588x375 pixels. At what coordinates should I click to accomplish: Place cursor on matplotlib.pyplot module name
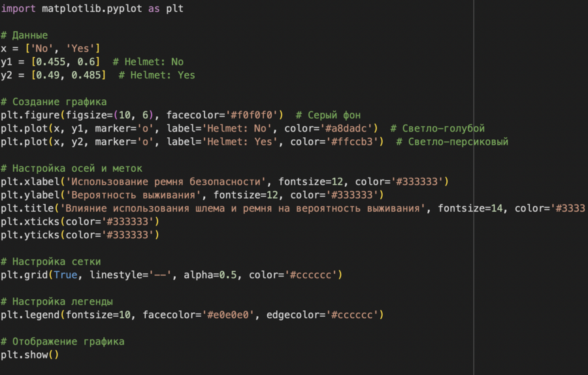click(x=92, y=8)
